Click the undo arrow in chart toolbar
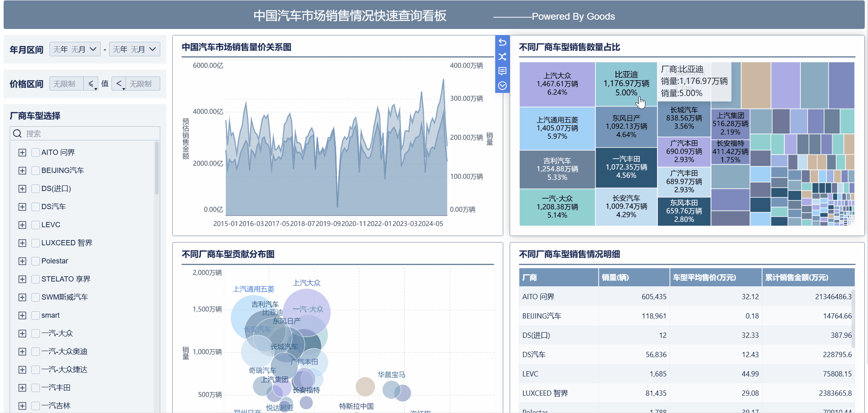The image size is (868, 413). coord(502,42)
